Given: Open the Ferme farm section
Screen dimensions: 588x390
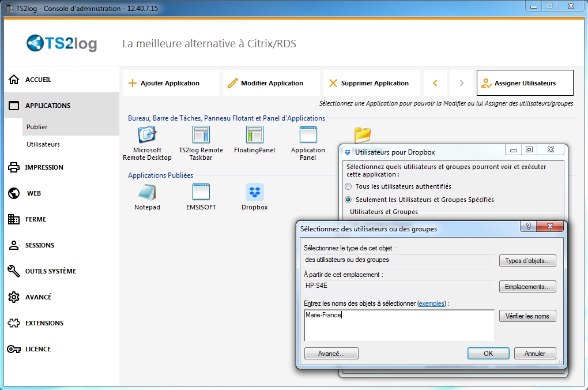Looking at the screenshot, I should [62, 219].
